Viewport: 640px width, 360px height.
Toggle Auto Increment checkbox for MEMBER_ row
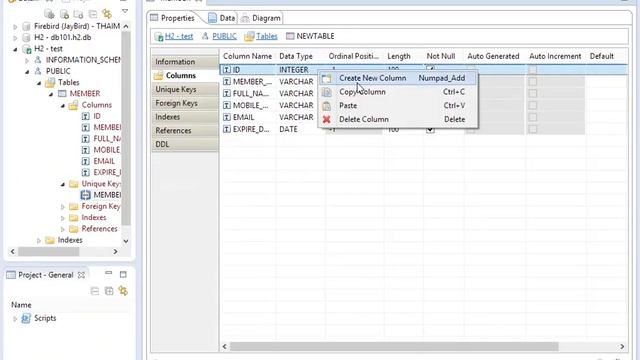[x=533, y=82]
